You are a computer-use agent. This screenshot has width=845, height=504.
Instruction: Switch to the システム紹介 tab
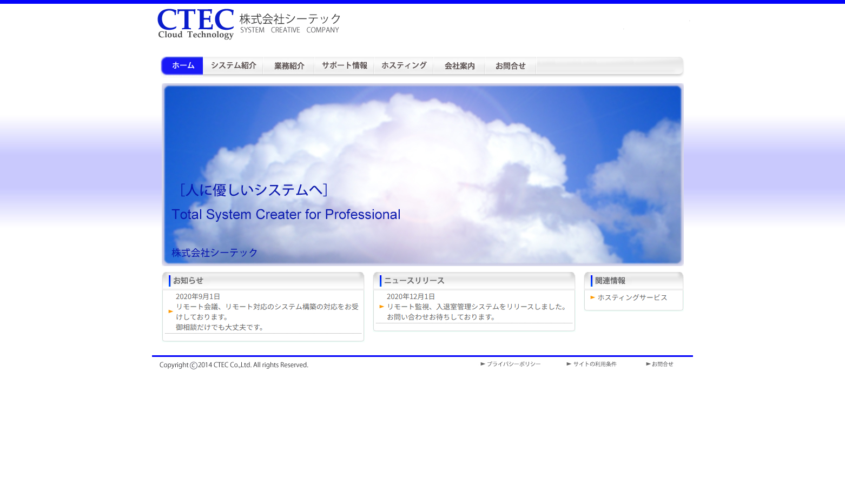pos(233,65)
